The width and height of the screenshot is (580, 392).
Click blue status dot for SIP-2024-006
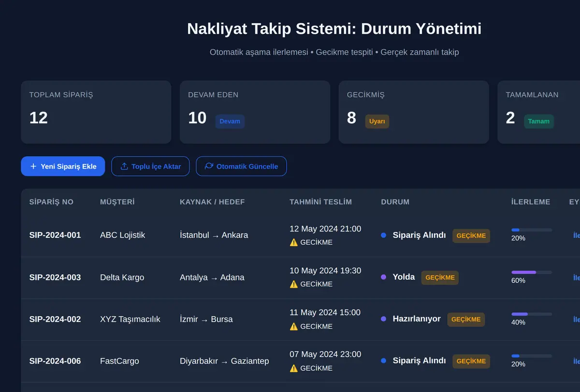tap(384, 361)
